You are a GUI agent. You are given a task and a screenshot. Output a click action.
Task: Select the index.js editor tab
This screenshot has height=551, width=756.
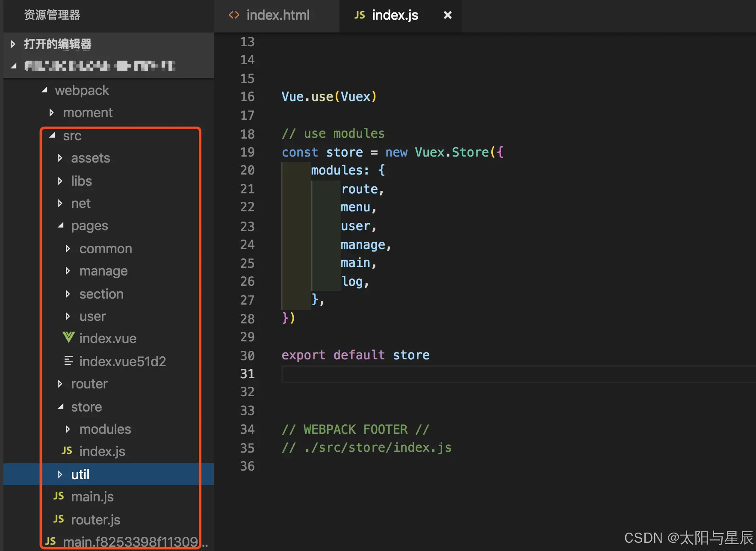400,15
